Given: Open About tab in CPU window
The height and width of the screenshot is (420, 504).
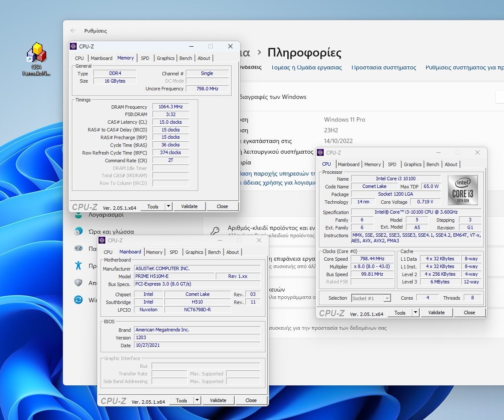Looking at the screenshot, I should 451,164.
